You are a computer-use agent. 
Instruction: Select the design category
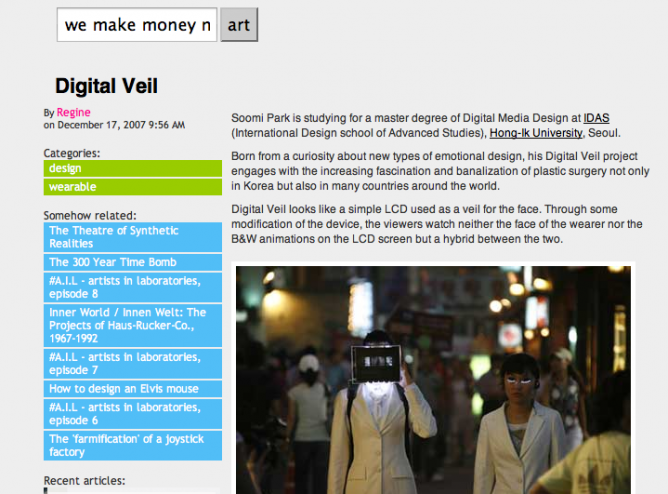tap(132, 168)
